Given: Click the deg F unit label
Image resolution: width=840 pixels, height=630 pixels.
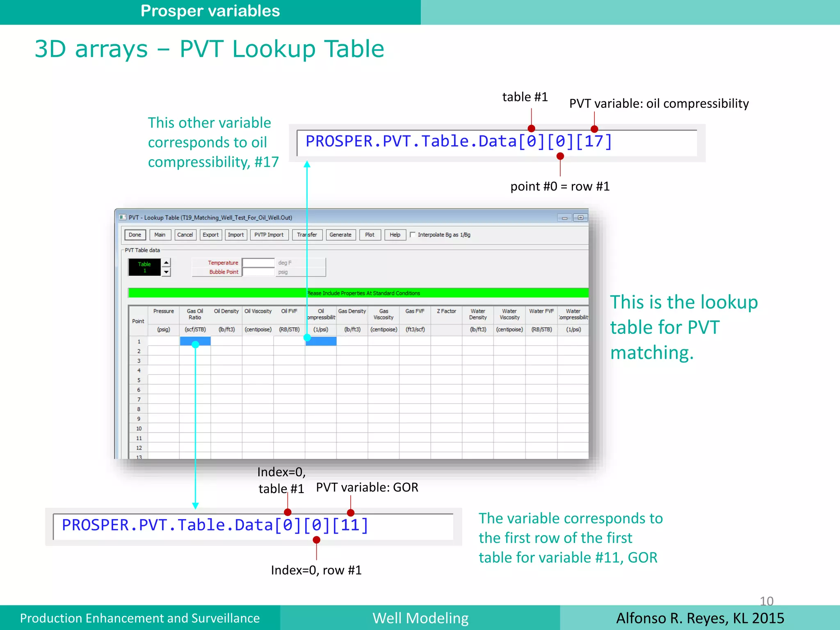Looking at the screenshot, I should point(285,262).
